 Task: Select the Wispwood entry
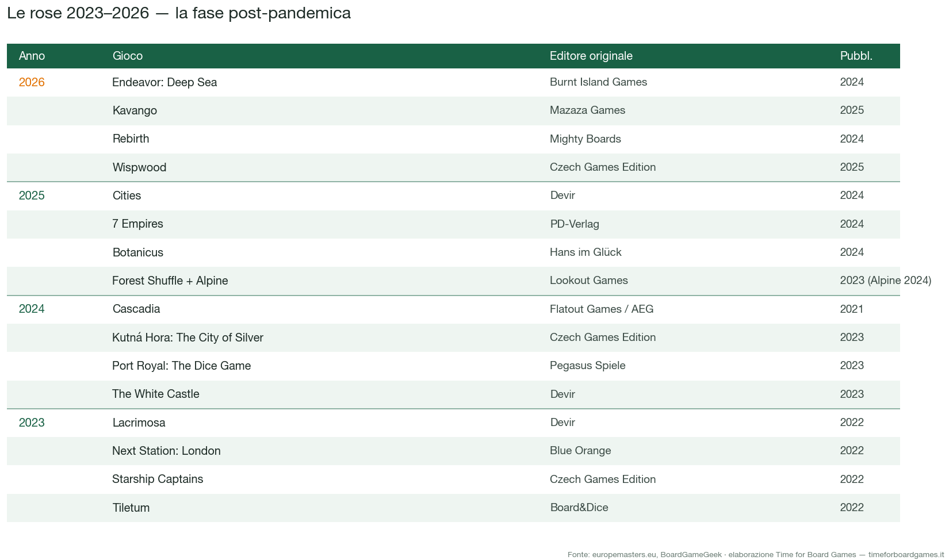pyautogui.click(x=139, y=167)
